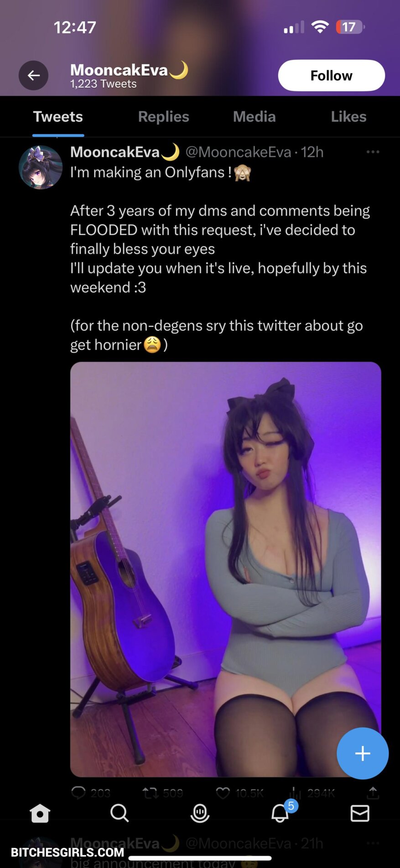View tweet analytics bar icon
400x868 pixels.
pos(295,793)
